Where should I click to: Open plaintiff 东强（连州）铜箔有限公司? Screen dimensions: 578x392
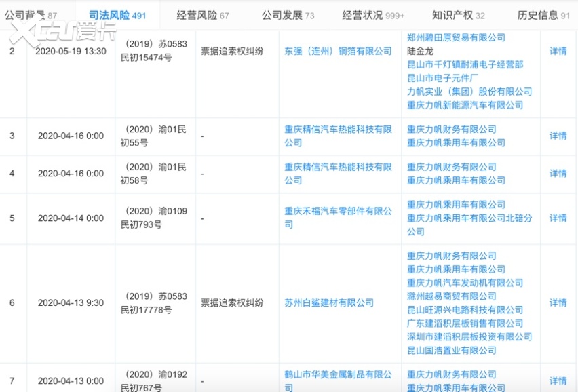[x=338, y=52]
